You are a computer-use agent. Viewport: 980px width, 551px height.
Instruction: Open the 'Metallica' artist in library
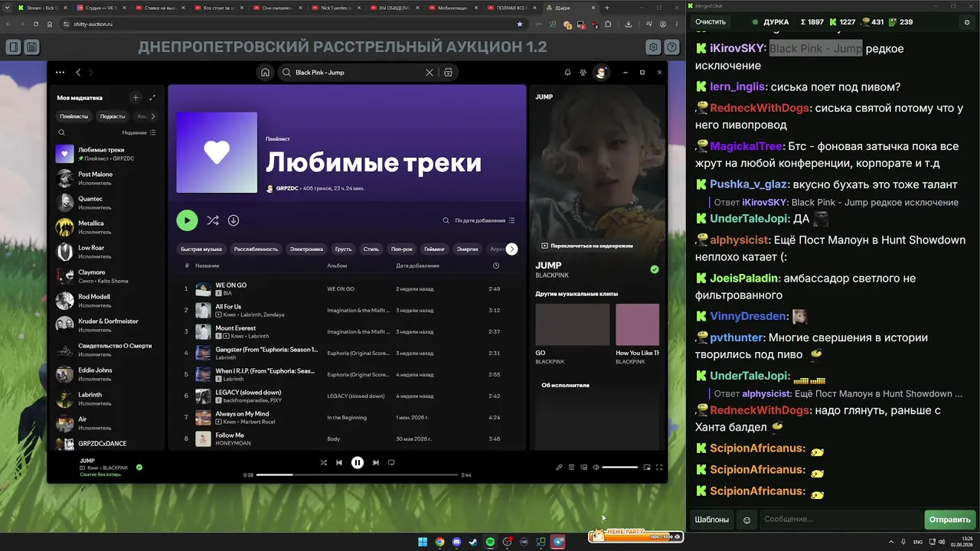pyautogui.click(x=107, y=227)
